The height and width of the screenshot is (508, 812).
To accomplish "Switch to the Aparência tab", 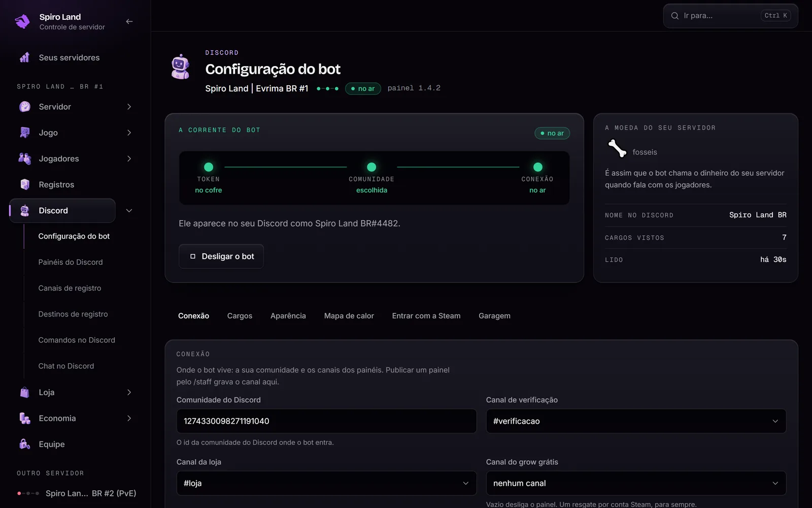I will tap(288, 316).
